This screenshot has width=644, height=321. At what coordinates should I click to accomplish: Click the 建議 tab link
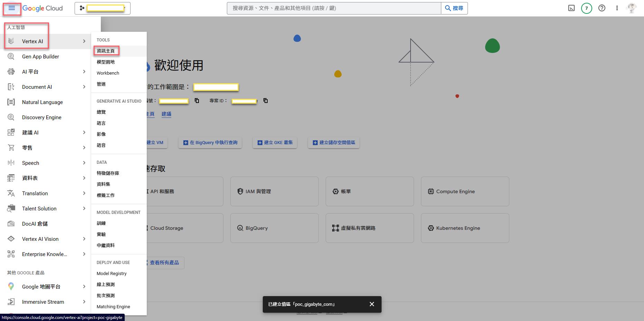tap(166, 114)
